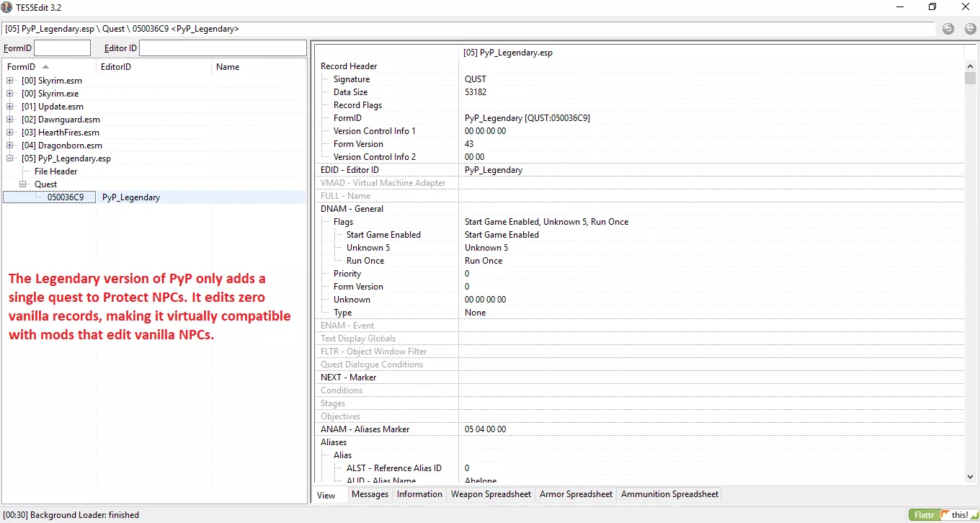The height and width of the screenshot is (523, 980).
Task: Click the record path address bar
Action: 468,29
